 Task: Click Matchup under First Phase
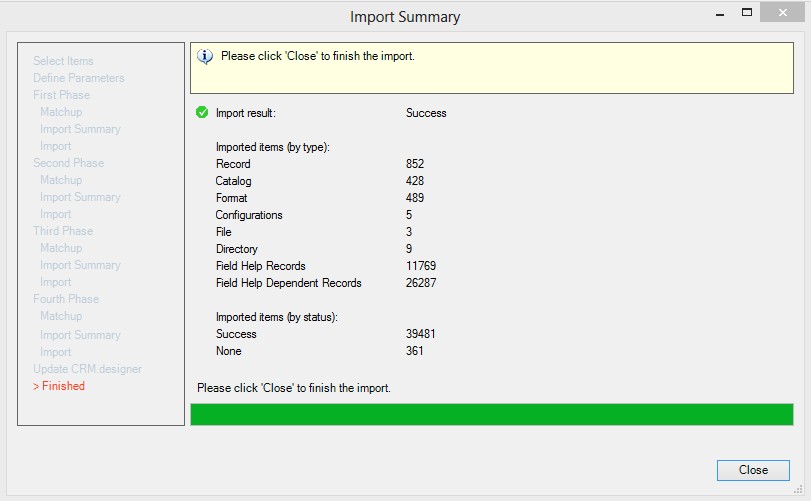coord(61,112)
